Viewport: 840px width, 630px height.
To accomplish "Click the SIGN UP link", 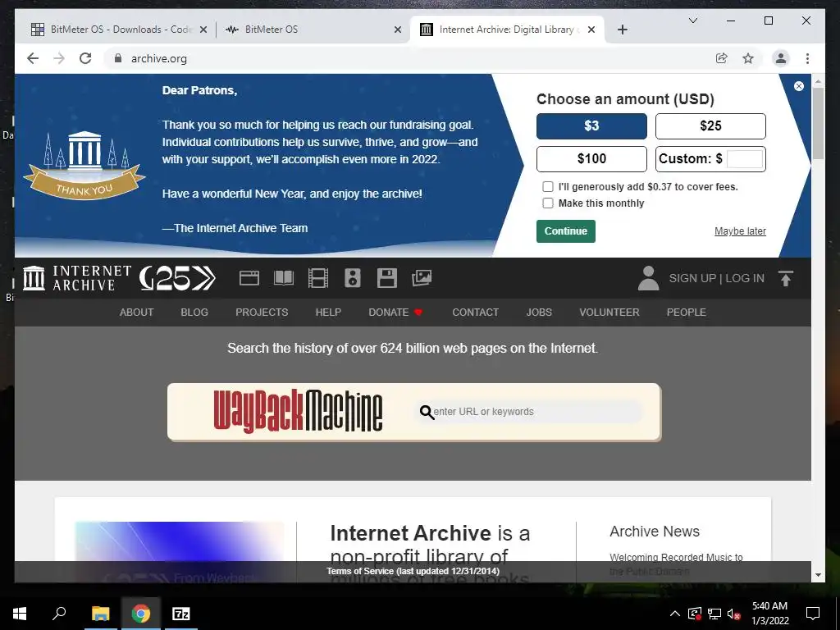I will tap(692, 278).
